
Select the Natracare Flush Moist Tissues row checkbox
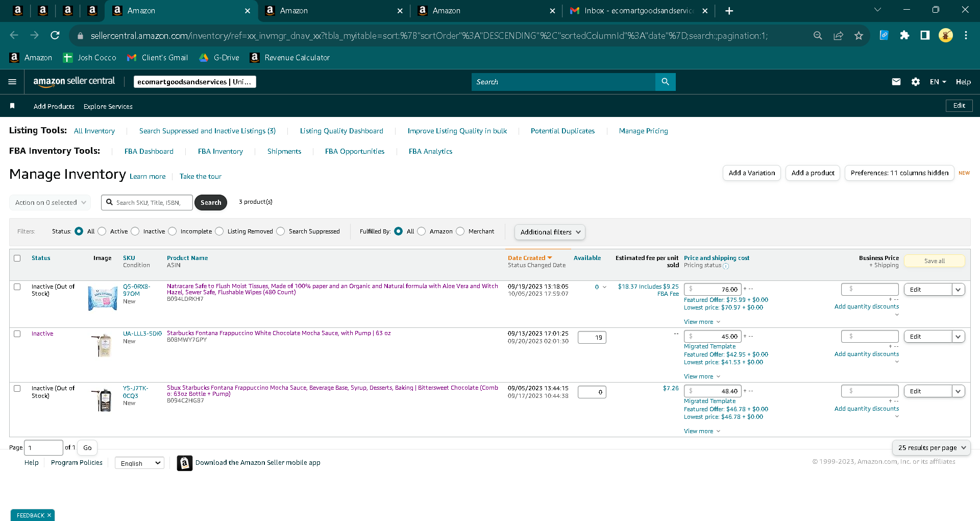click(x=17, y=287)
